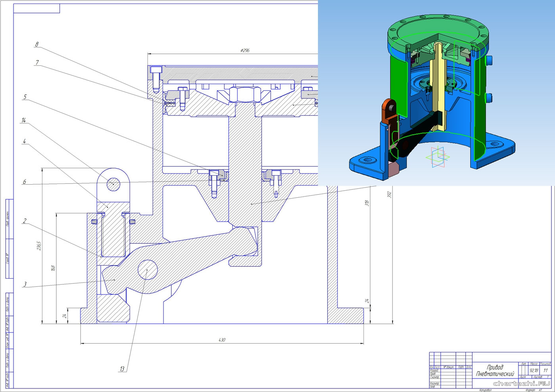Open the chertezhi.RU watermark link
This screenshot has height=392, width=555.
(521, 383)
